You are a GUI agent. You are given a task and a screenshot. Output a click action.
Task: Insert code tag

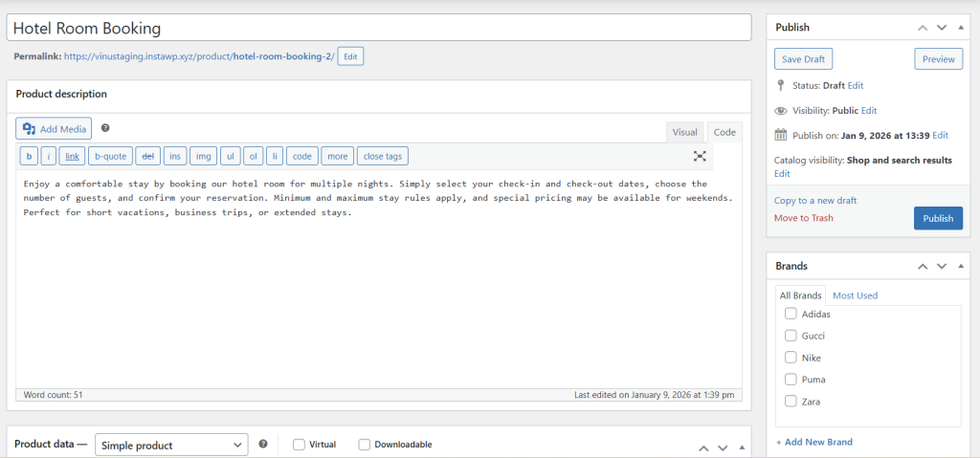(302, 156)
